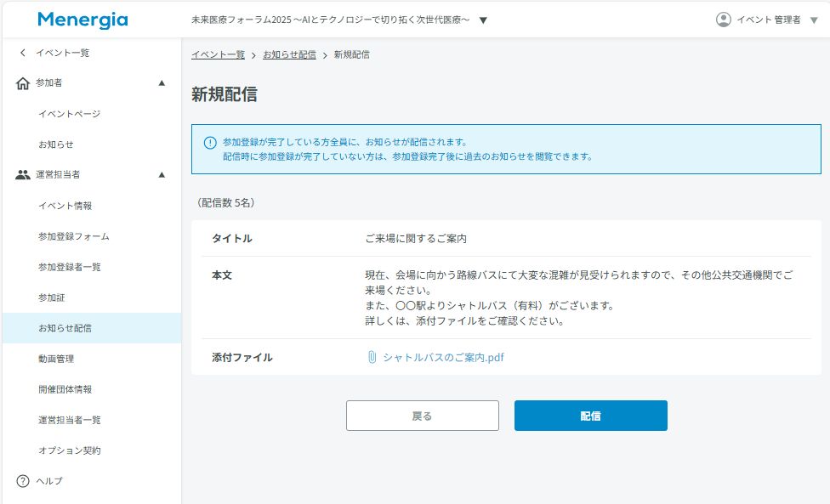Open シャトルバスのご案内.pdf attachment link
Screen dimensions: 830x504
(x=443, y=358)
